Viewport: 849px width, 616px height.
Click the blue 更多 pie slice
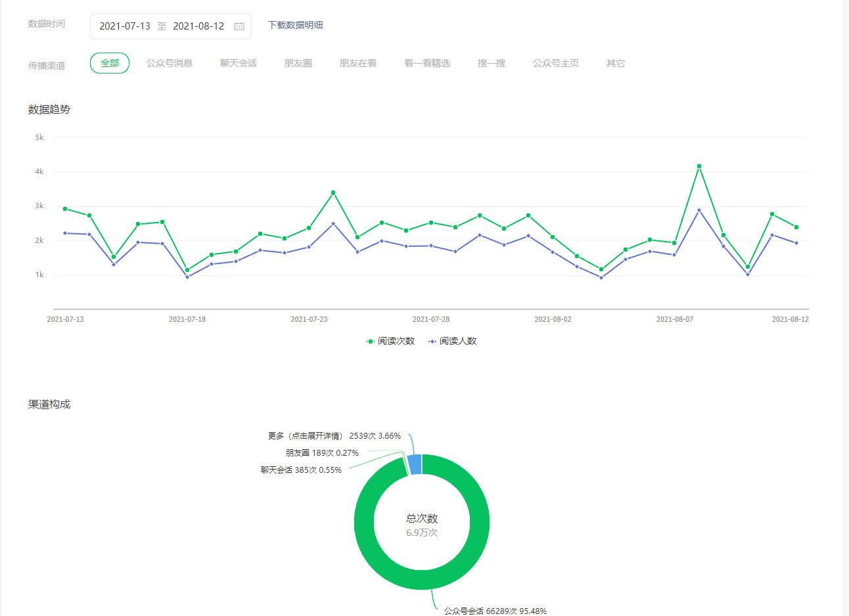(x=415, y=464)
